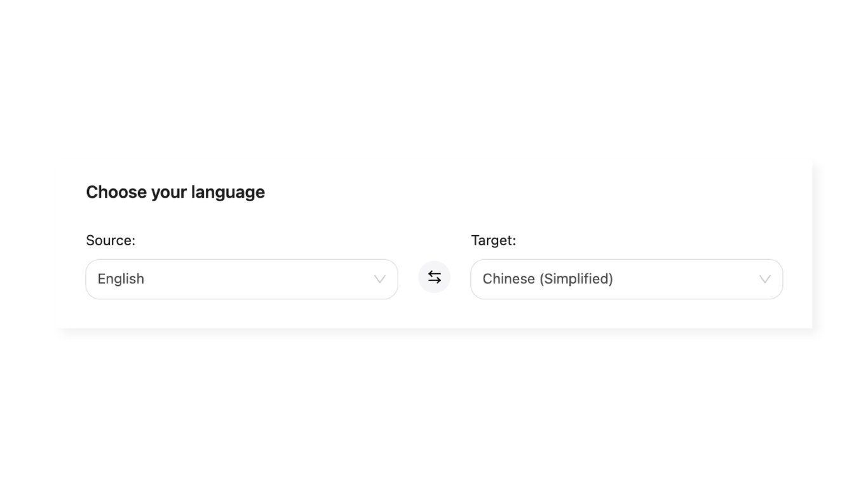This screenshot has height=488, width=868.
Task: Click 'Chinese (Simplified)' text in Target field
Action: click(547, 279)
